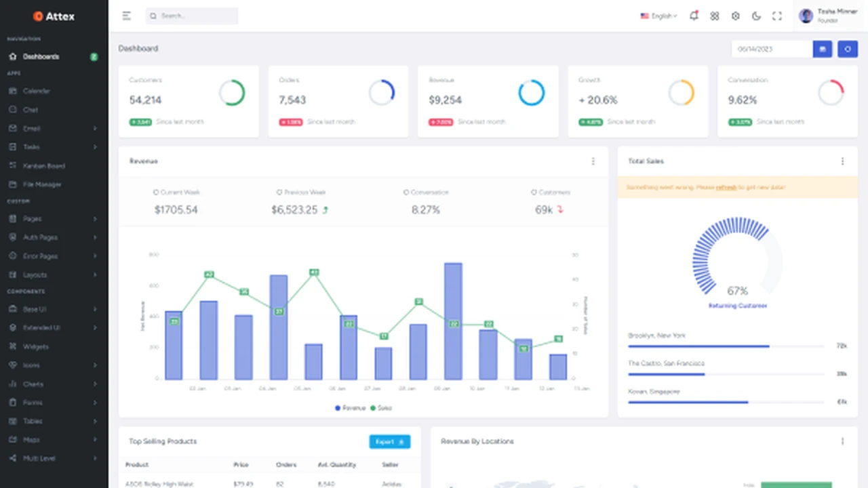Screen dimensions: 868x488
Task: Click the Orders progress ring
Action: pos(382,93)
